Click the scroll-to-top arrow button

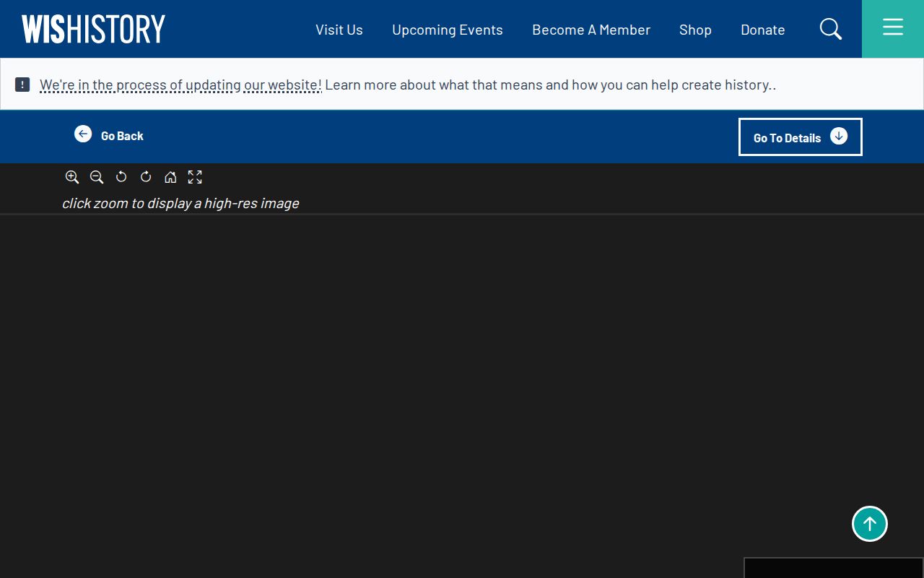(x=870, y=524)
